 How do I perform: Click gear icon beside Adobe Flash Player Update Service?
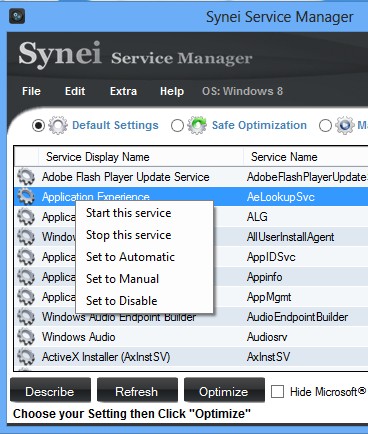26,177
